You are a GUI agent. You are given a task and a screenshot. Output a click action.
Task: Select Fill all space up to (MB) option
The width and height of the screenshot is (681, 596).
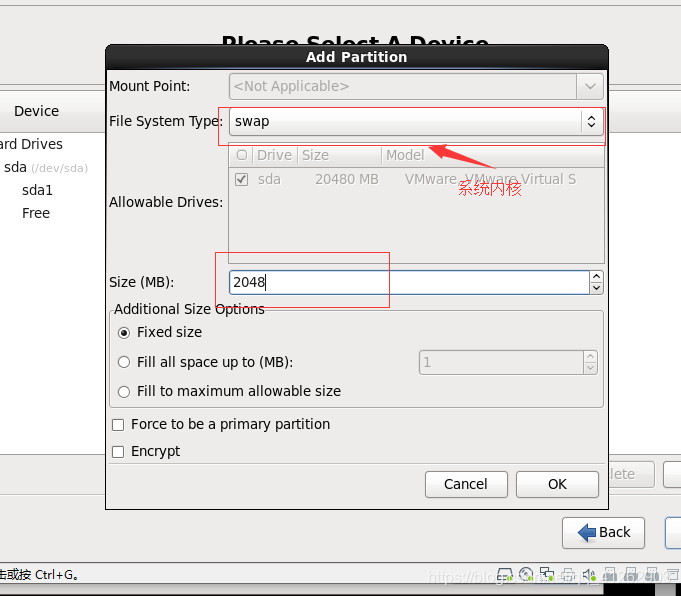point(124,362)
